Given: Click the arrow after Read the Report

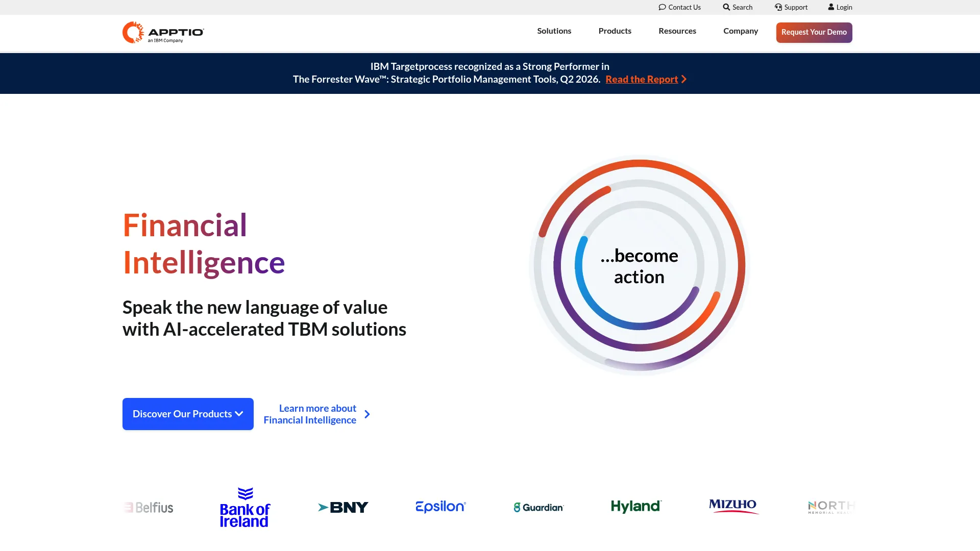Looking at the screenshot, I should click(684, 79).
